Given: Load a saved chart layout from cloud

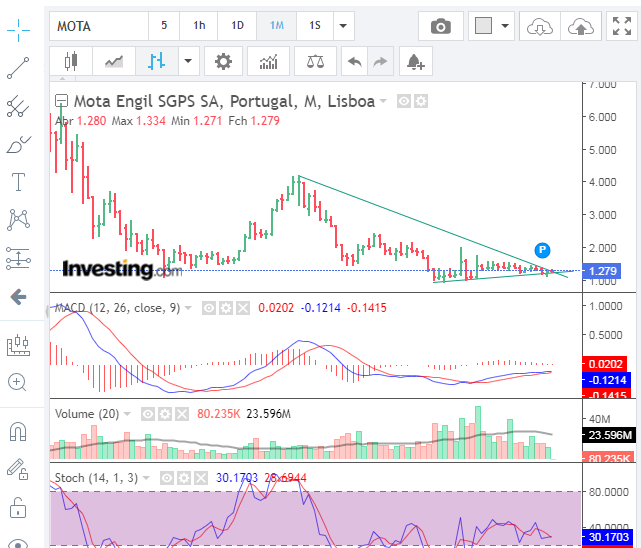Looking at the screenshot, I should point(540,26).
